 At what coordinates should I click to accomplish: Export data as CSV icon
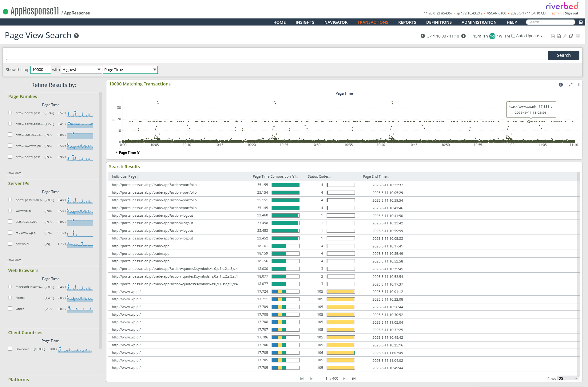pyautogui.click(x=559, y=36)
